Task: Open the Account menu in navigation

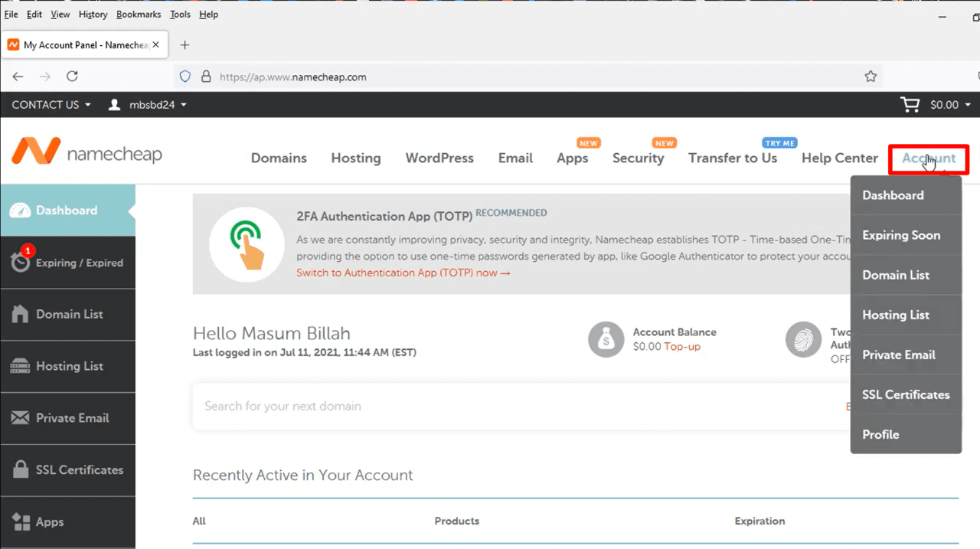Action: 929,158
